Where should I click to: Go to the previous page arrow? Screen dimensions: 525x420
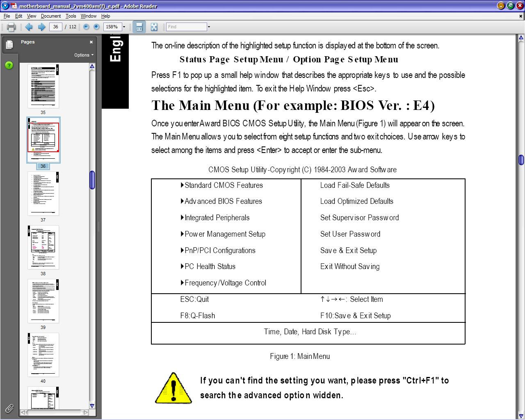tap(29, 27)
